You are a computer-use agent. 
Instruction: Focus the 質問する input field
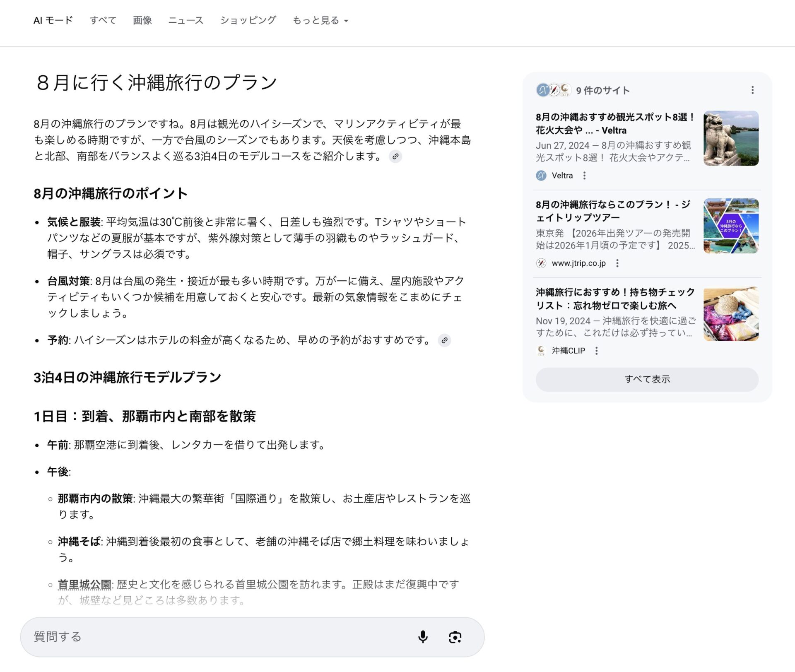click(x=215, y=637)
